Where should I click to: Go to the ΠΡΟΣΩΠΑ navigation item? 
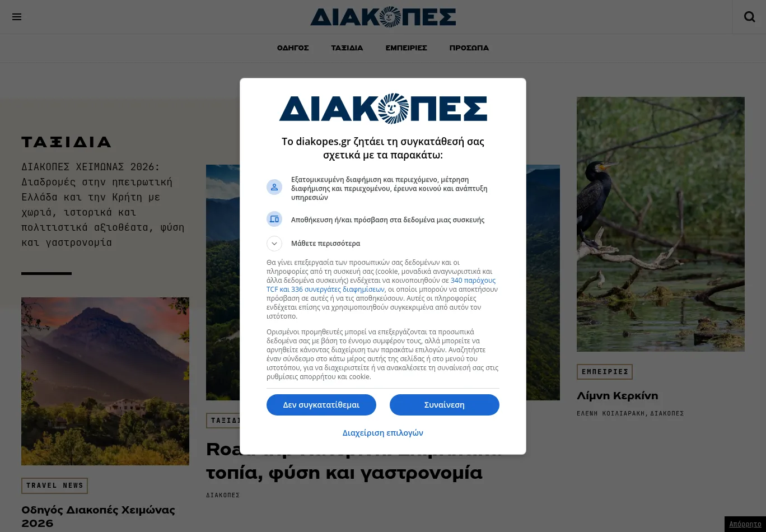(x=469, y=48)
